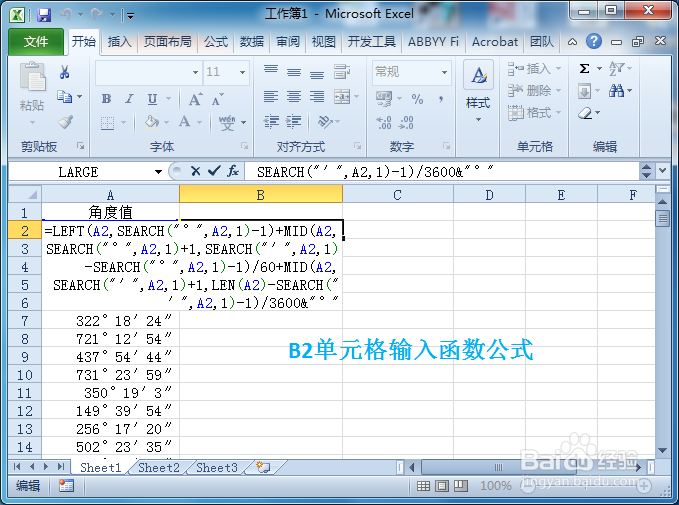The height and width of the screenshot is (505, 679).
Task: Click the Cut scissors icon
Action: pyautogui.click(x=65, y=72)
